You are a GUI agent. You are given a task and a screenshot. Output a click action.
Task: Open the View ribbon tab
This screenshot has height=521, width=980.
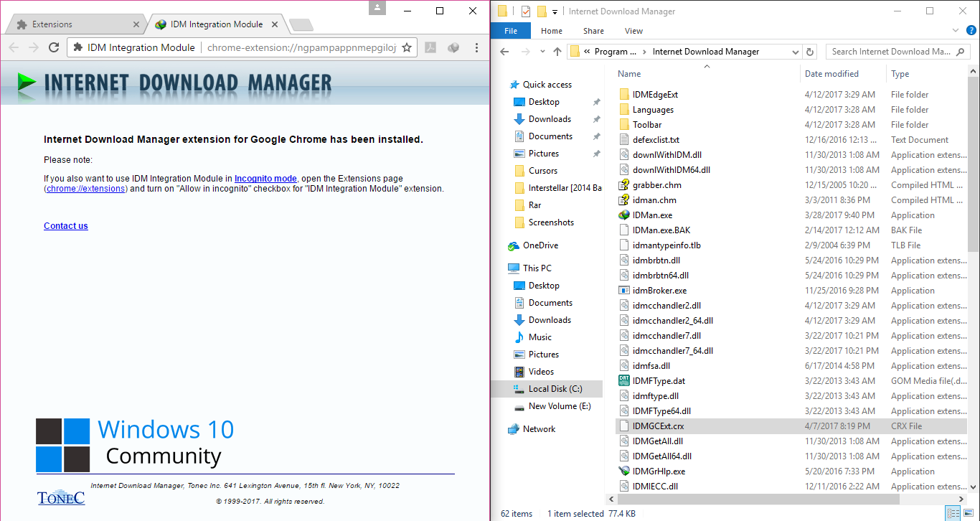click(x=633, y=30)
